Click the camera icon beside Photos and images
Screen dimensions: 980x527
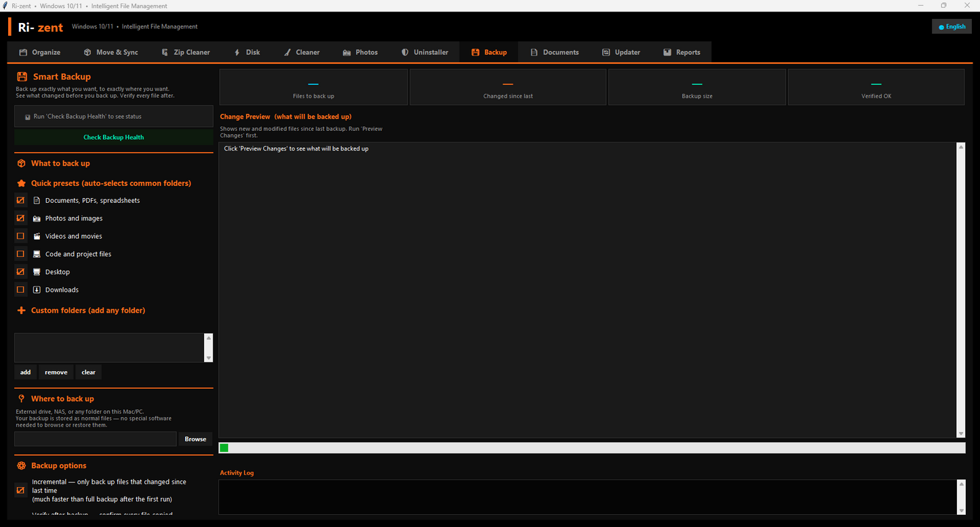(x=37, y=218)
